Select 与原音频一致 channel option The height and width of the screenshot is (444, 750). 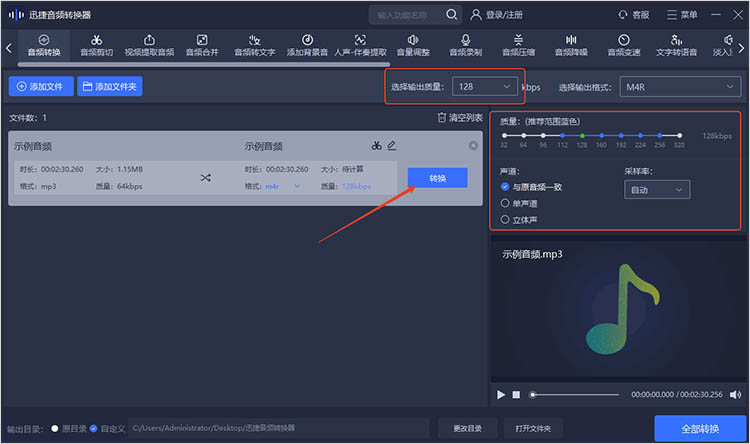(531, 187)
